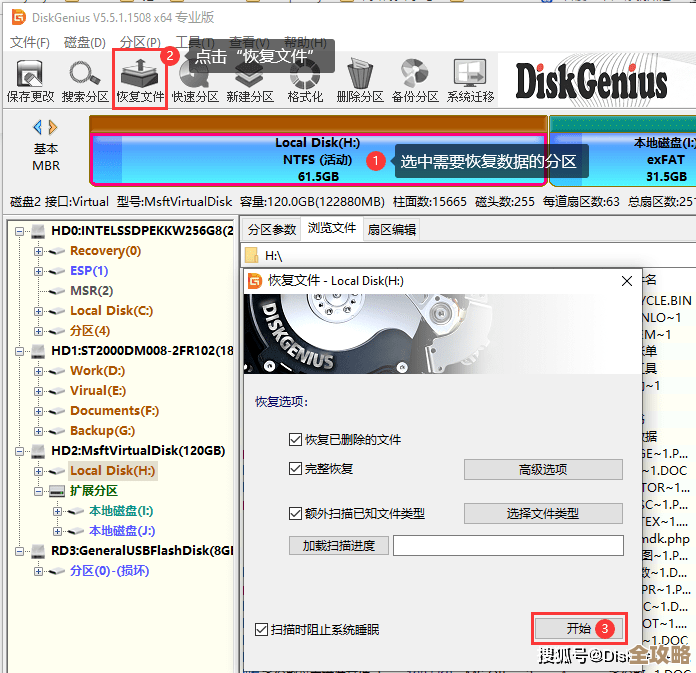Screen dimensions: 696x673
Task: Open the Partition (分区) menu
Action: 140,43
